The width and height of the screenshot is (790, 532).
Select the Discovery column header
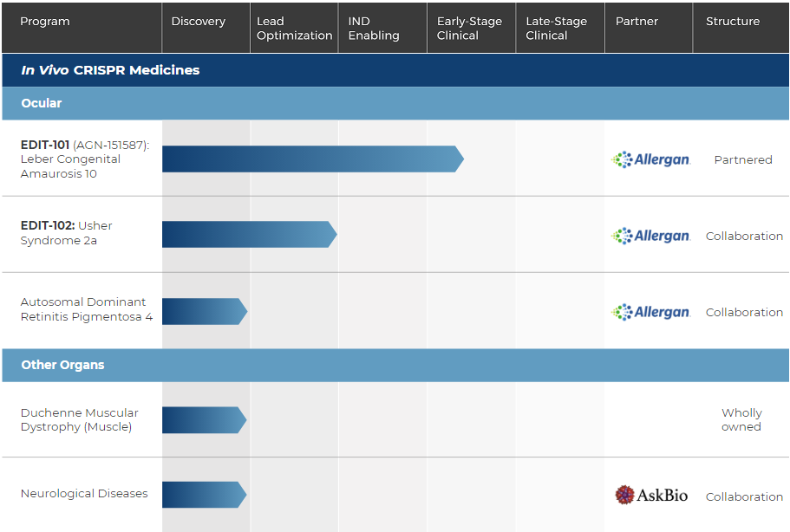(206, 28)
